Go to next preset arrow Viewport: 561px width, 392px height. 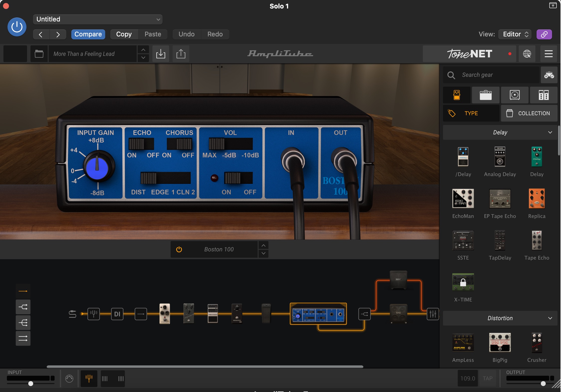point(58,34)
